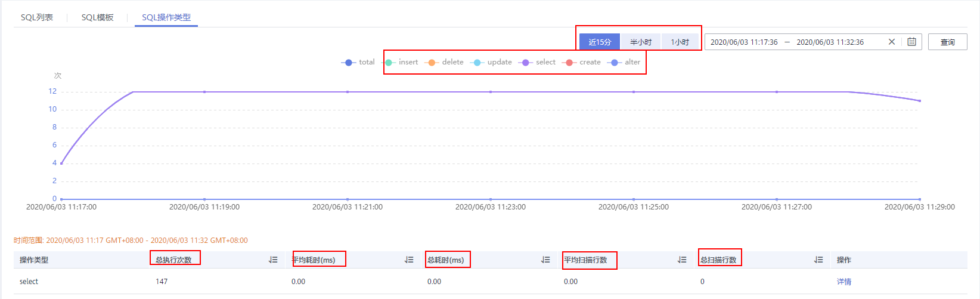Choose the 半小时 time range
This screenshot has height=299, width=980.
pos(641,42)
